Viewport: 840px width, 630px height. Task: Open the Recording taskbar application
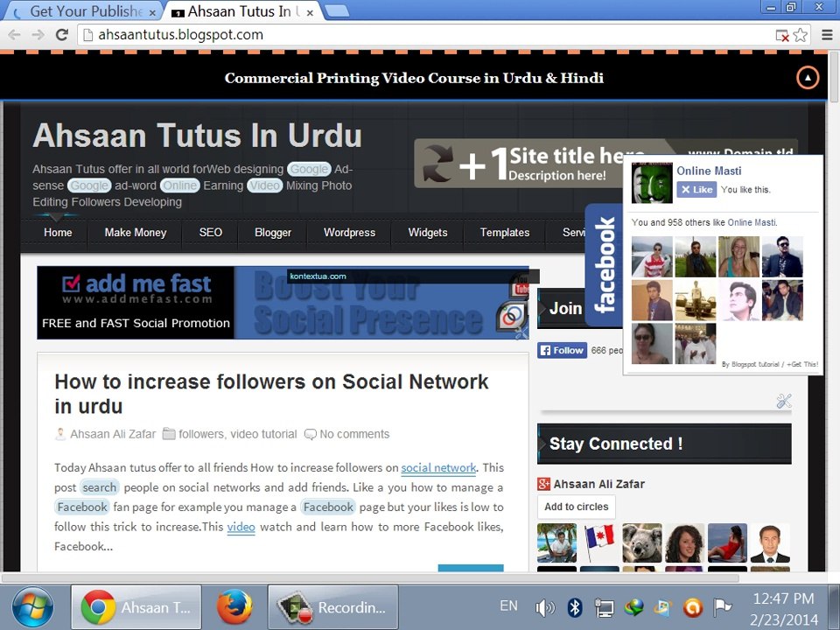tap(332, 607)
